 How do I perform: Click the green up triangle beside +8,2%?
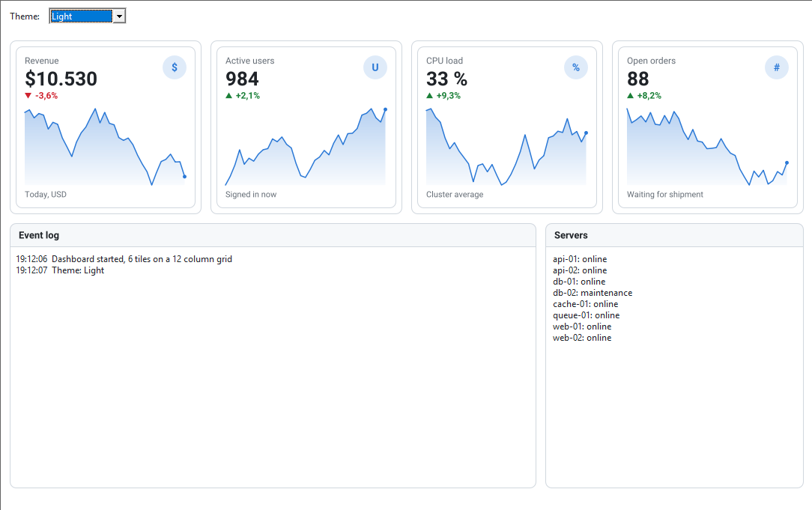click(630, 95)
